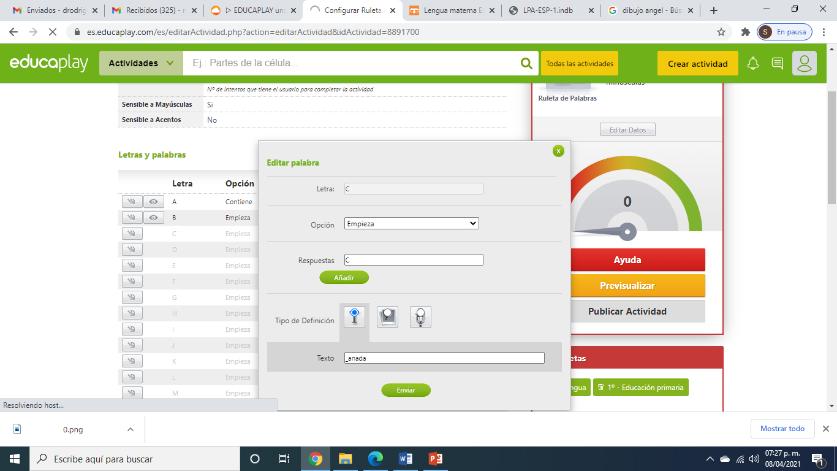Click the Texto definition input field
Image resolution: width=837 pixels, height=471 pixels.
coord(444,358)
